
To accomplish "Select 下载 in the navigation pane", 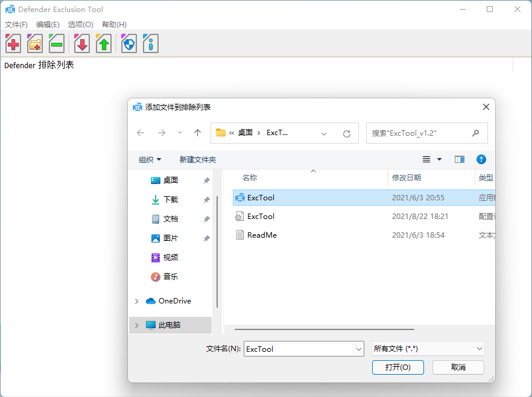I will (170, 200).
